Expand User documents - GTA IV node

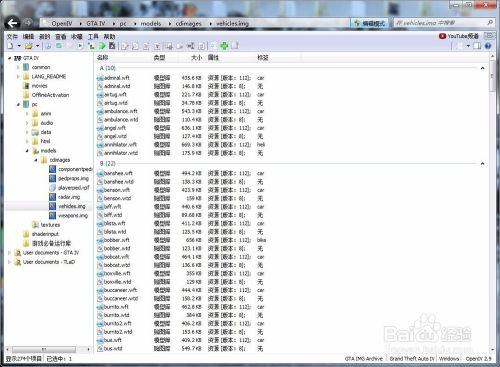click(x=9, y=253)
